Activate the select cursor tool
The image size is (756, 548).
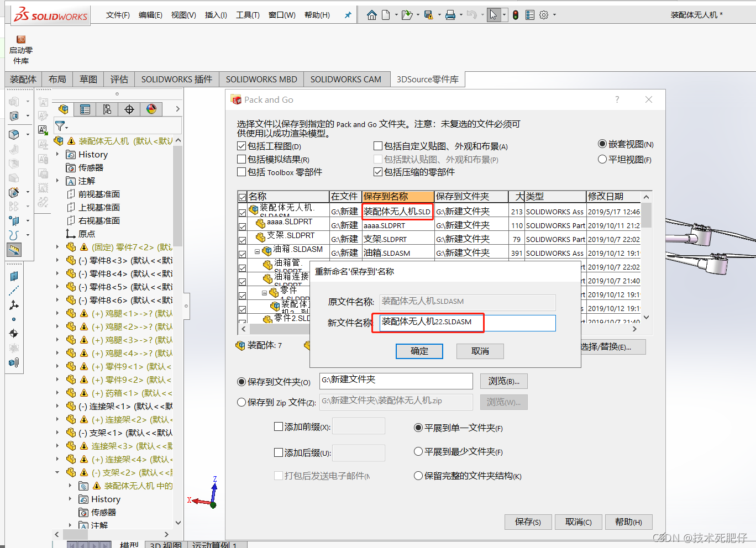pyautogui.click(x=493, y=15)
